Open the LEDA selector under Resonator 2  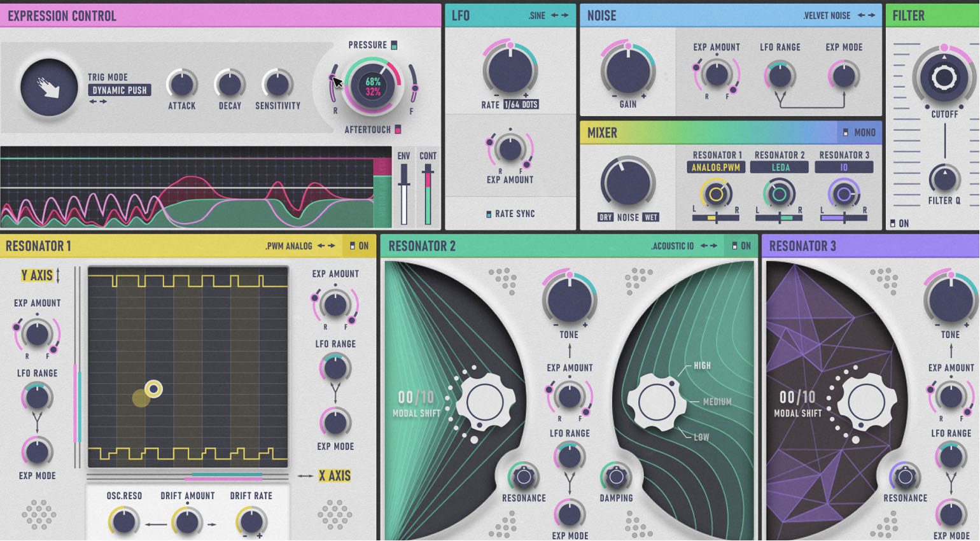[x=780, y=167]
